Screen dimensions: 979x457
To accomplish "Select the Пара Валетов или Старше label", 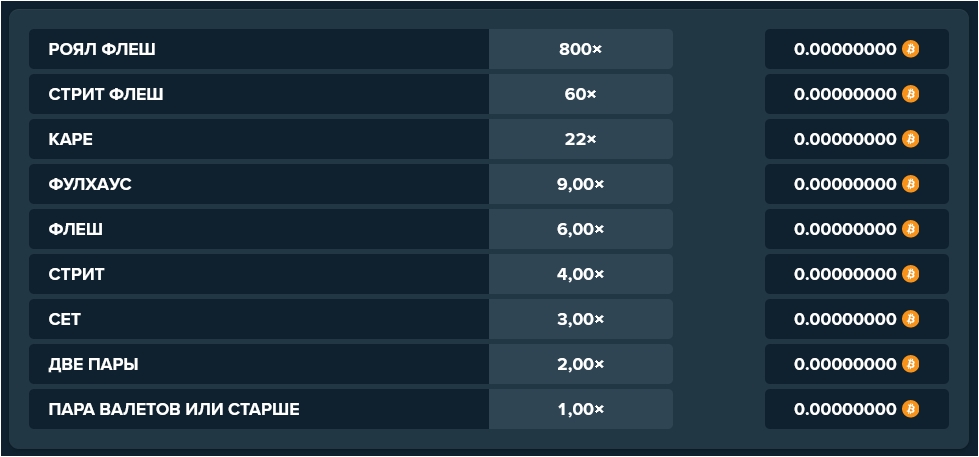I will [174, 409].
